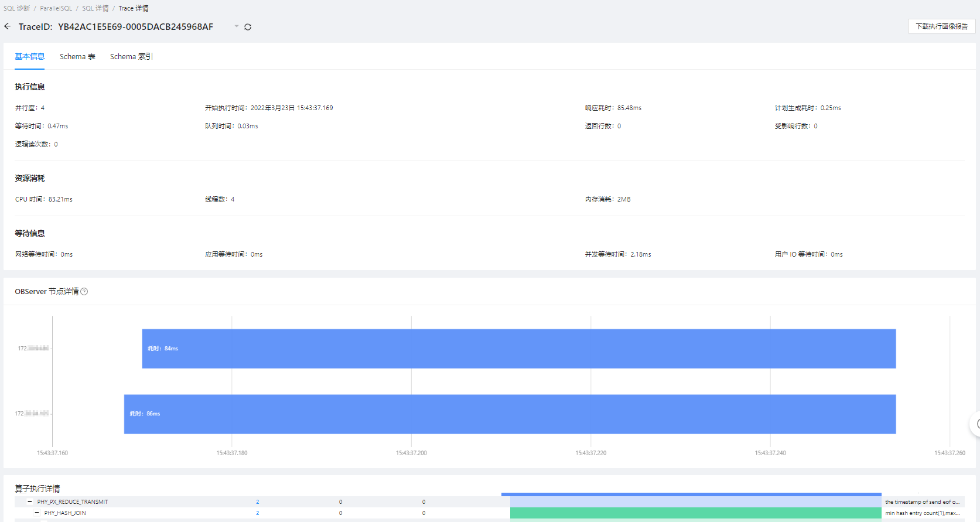Screen dimensions: 980x522
Task: Click the TraceID text YB42AC1E5E69-0005DACB245968AF
Action: click(x=135, y=27)
